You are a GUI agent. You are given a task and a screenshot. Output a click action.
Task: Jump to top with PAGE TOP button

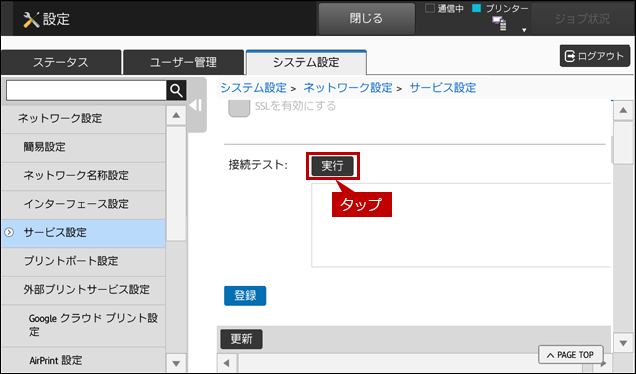tap(571, 355)
